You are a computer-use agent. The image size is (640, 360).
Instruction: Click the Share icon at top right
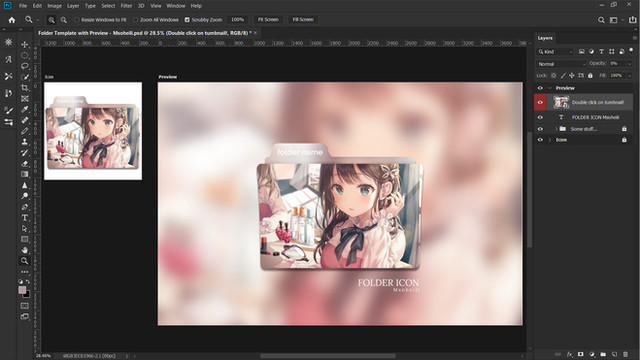click(x=632, y=20)
